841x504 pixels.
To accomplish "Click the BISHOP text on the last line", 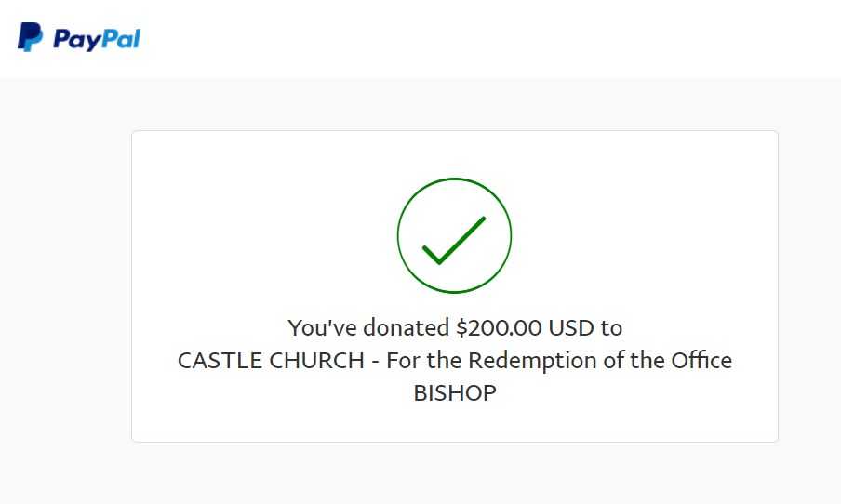I will click(455, 393).
